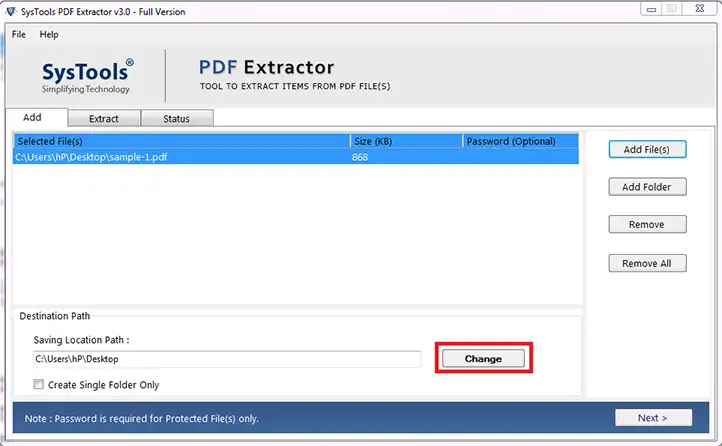Open the Help menu
Screen dimensions: 722x446
tap(49, 35)
